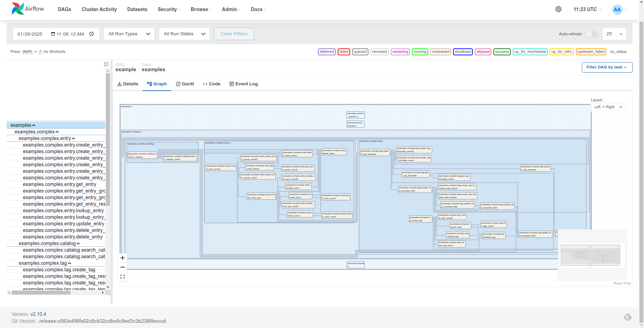Open the Event Log tab
Image resolution: width=644 pixels, height=328 pixels.
pyautogui.click(x=243, y=84)
